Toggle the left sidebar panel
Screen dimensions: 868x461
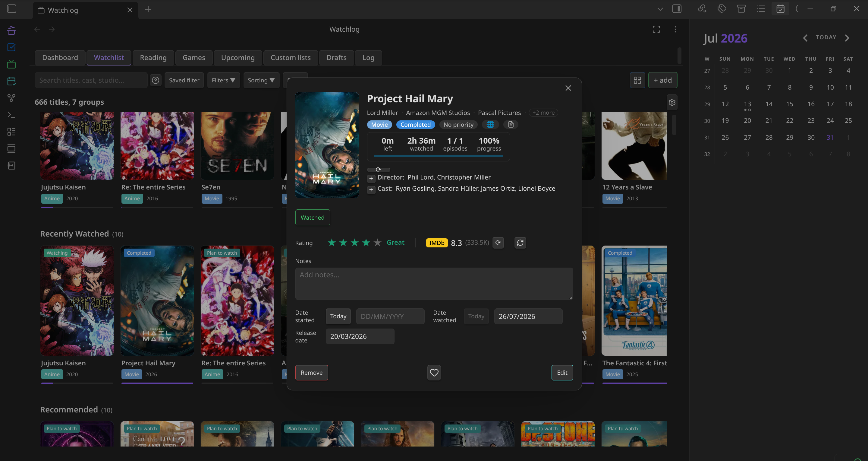pyautogui.click(x=12, y=9)
